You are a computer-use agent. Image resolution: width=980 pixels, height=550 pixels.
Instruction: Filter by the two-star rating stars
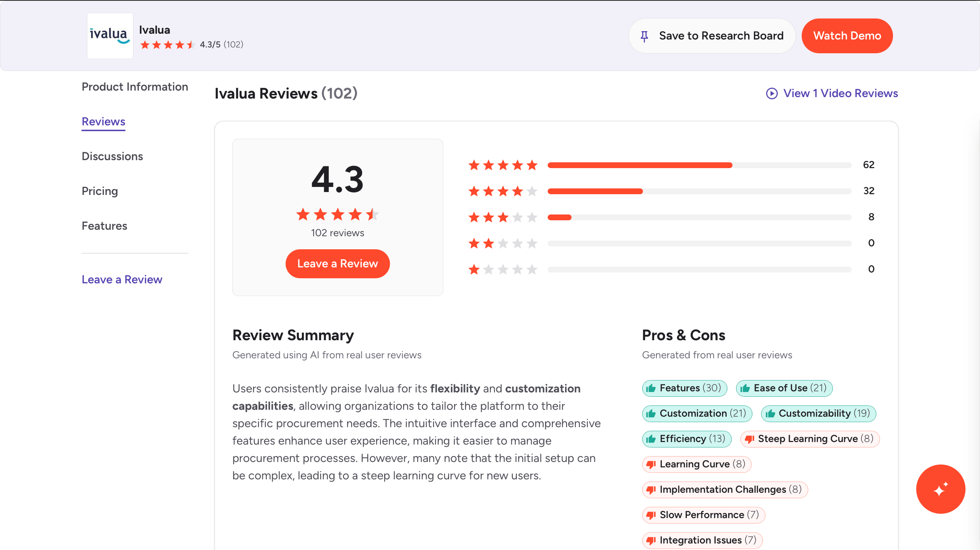point(503,243)
